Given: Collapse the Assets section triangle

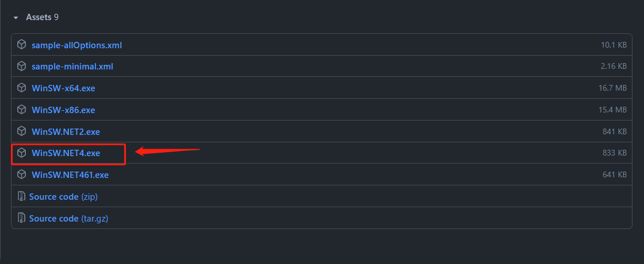Looking at the screenshot, I should (x=16, y=18).
